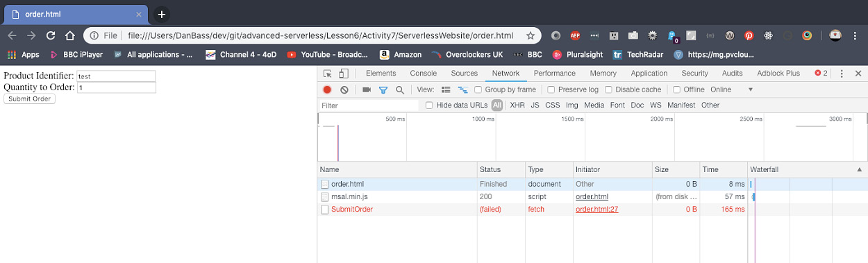Capture screenshots camera icon in Network panel

coord(367,90)
